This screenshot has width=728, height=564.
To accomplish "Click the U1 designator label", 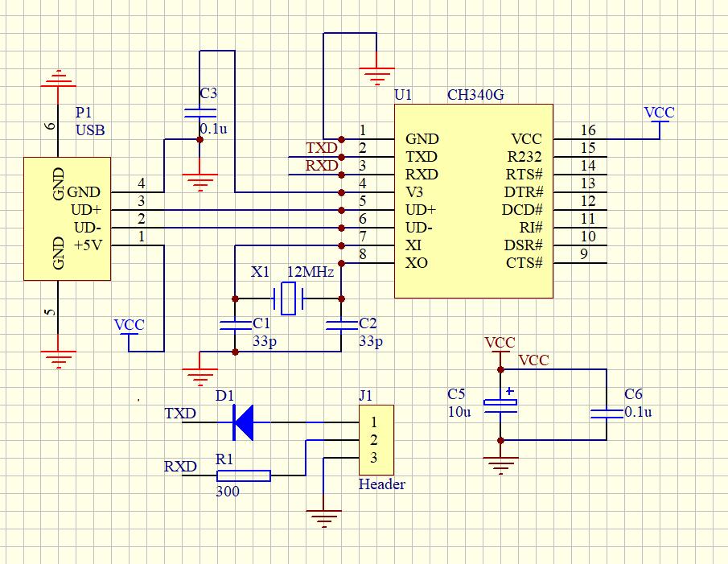I will [x=403, y=95].
